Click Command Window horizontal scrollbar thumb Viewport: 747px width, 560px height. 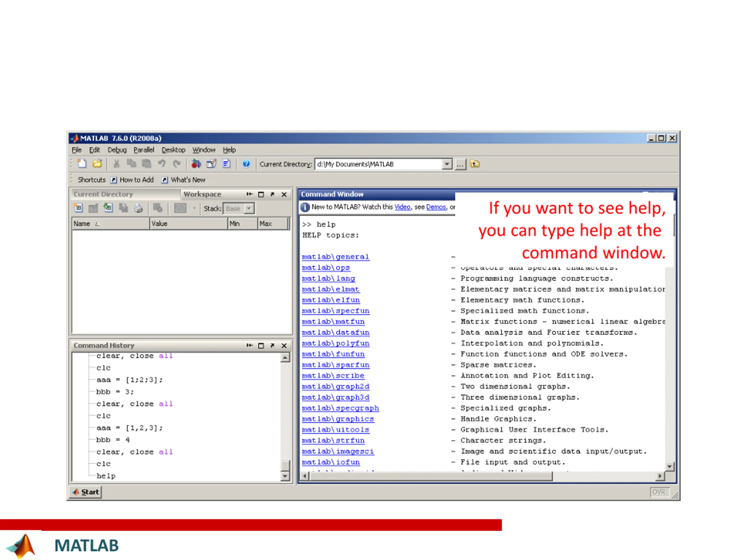[x=431, y=476]
